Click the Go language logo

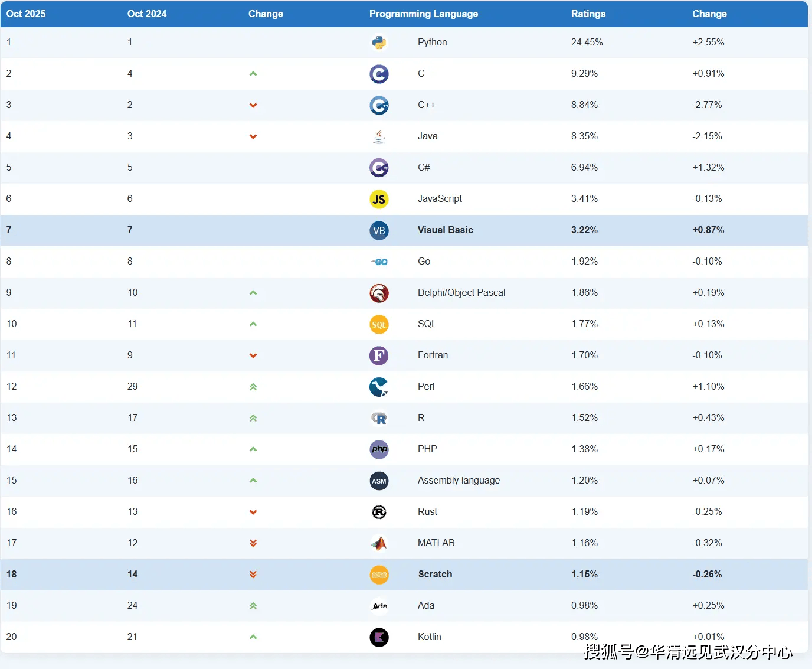(379, 262)
